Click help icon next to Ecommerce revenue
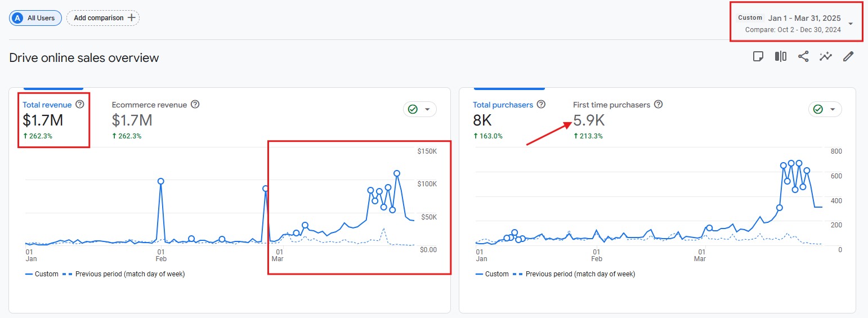 click(x=195, y=104)
